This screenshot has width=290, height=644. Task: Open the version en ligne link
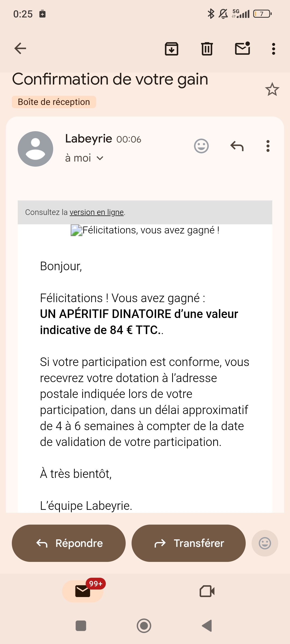coord(97,212)
